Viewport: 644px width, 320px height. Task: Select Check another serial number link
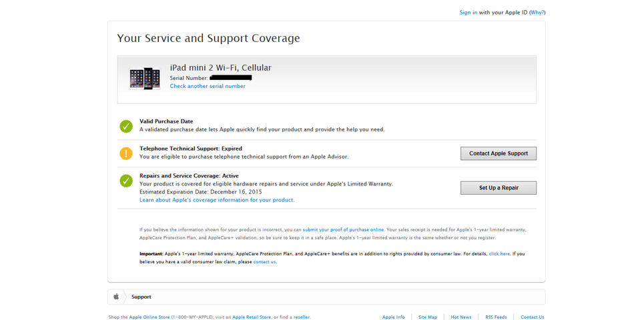pyautogui.click(x=208, y=86)
